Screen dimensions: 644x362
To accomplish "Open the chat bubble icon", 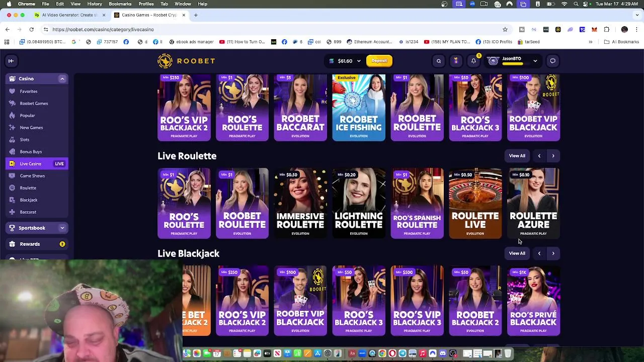I will (x=552, y=61).
